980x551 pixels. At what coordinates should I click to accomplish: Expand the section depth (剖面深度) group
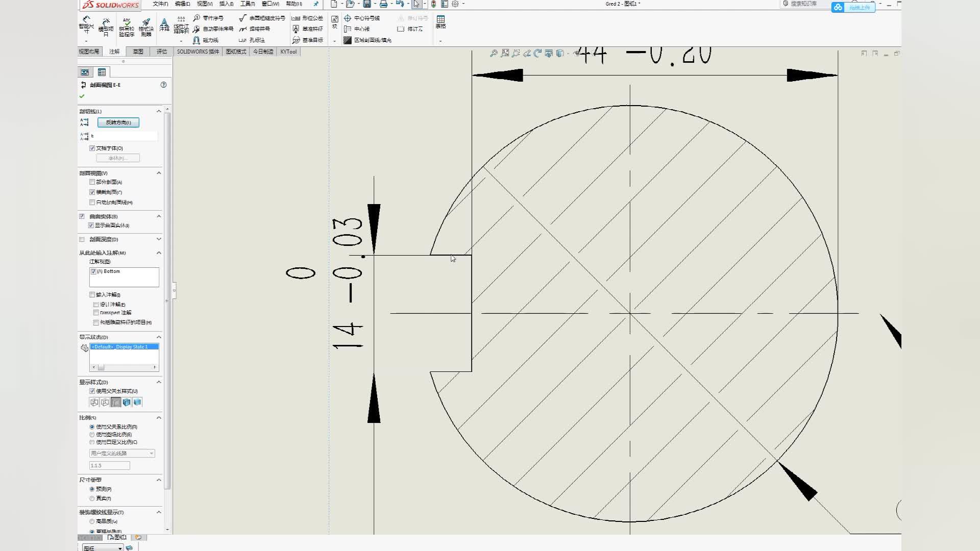click(x=159, y=239)
